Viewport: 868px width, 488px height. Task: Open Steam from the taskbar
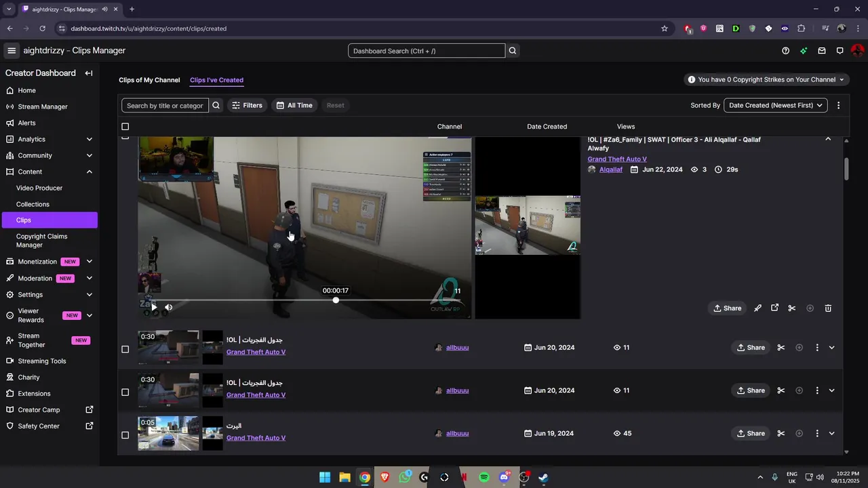coord(543,477)
